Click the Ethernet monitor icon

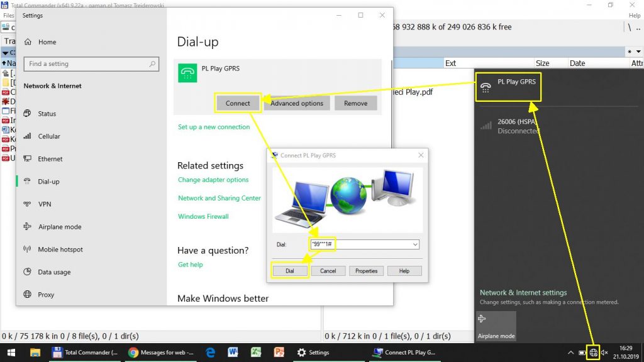tap(27, 158)
